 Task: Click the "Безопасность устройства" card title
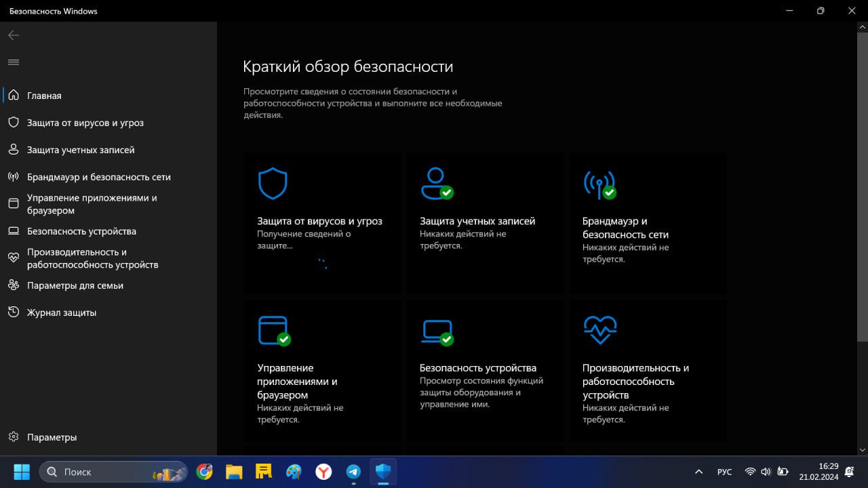pos(478,368)
